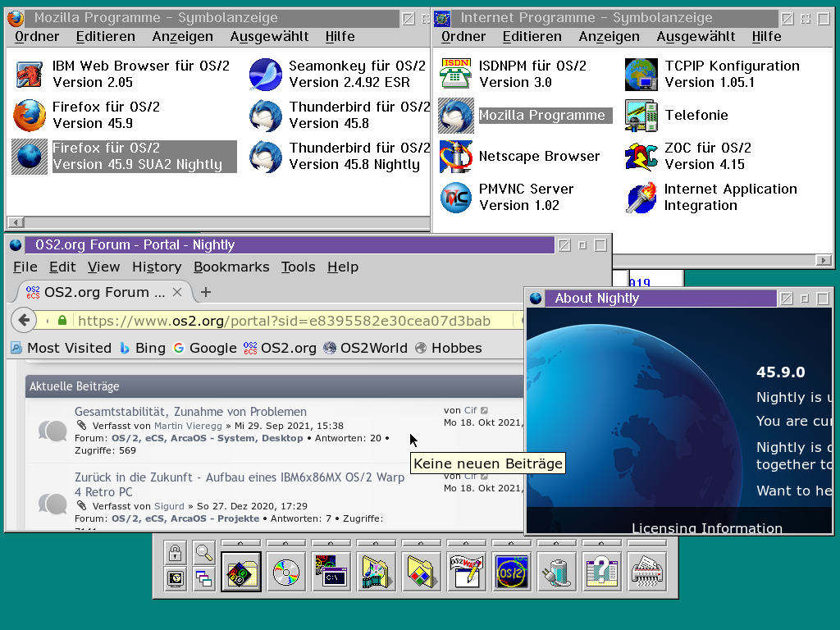Expand the drawer above the OS2 Warp notepad
Image resolution: width=840 pixels, height=630 pixels.
pyautogui.click(x=466, y=543)
